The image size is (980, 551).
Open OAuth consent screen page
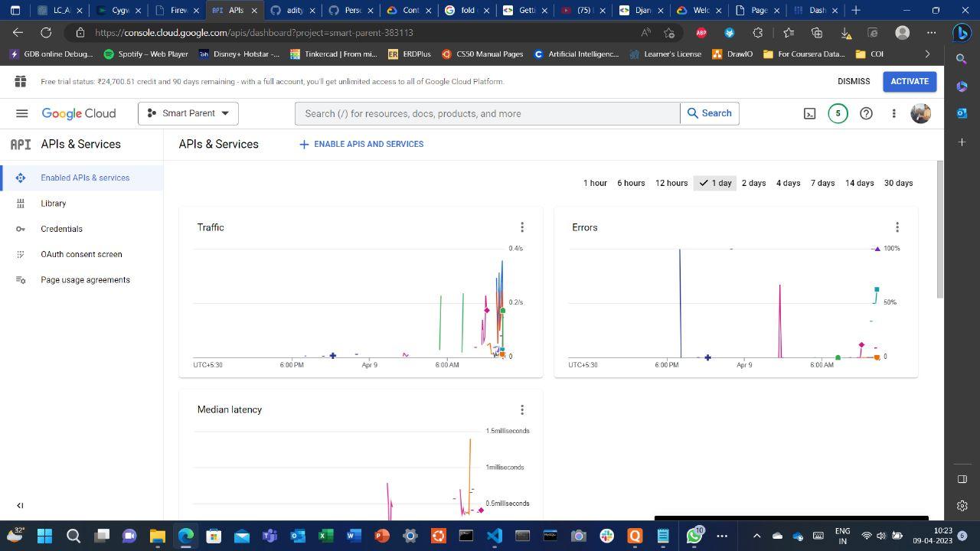81,254
